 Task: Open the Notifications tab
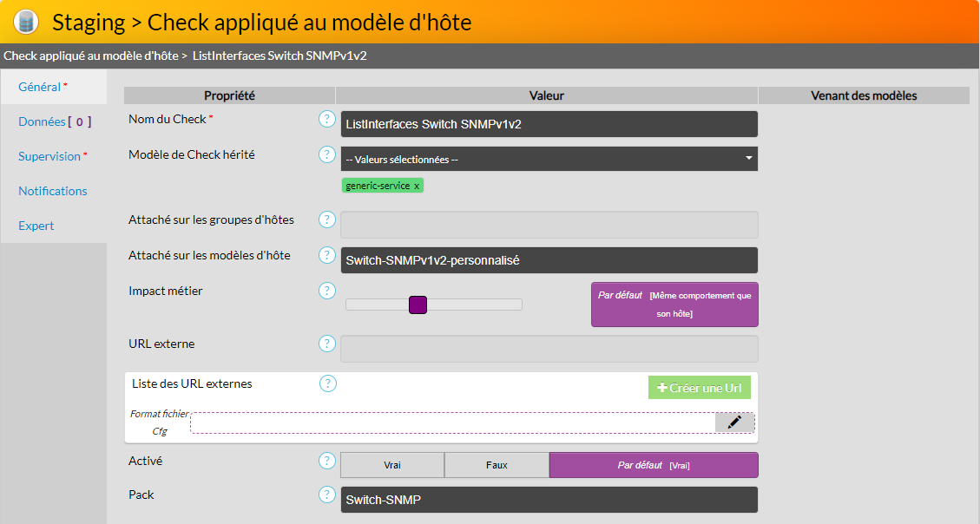tap(53, 191)
